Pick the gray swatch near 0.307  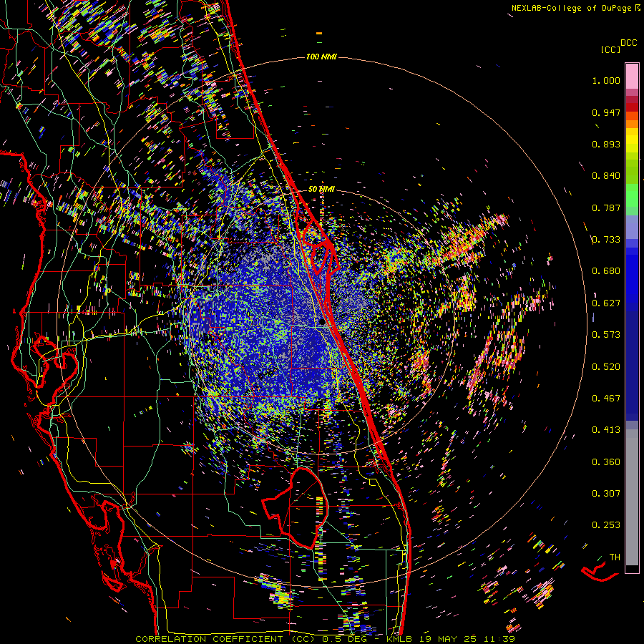pyautogui.click(x=632, y=497)
